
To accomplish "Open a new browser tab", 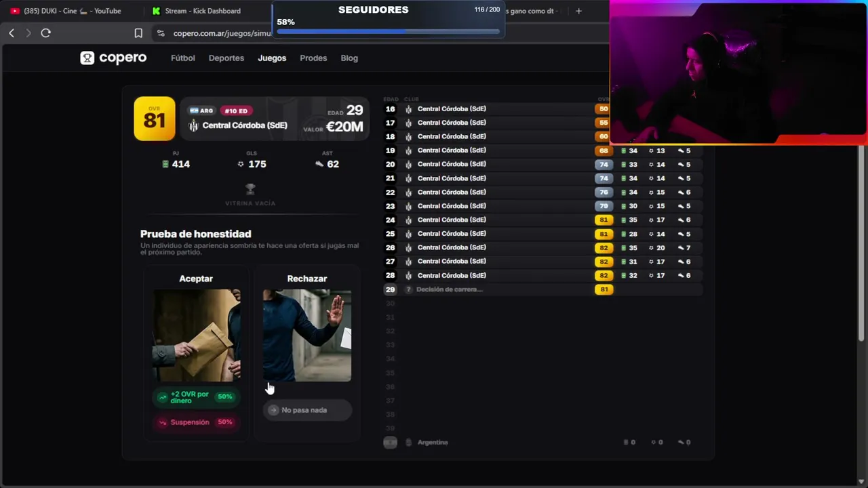I will (578, 11).
